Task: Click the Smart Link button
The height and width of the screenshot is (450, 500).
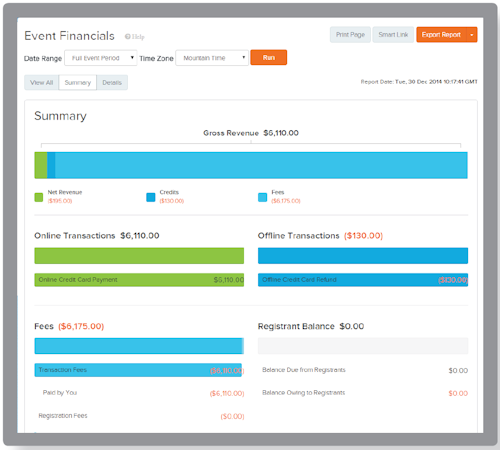Action: 393,35
